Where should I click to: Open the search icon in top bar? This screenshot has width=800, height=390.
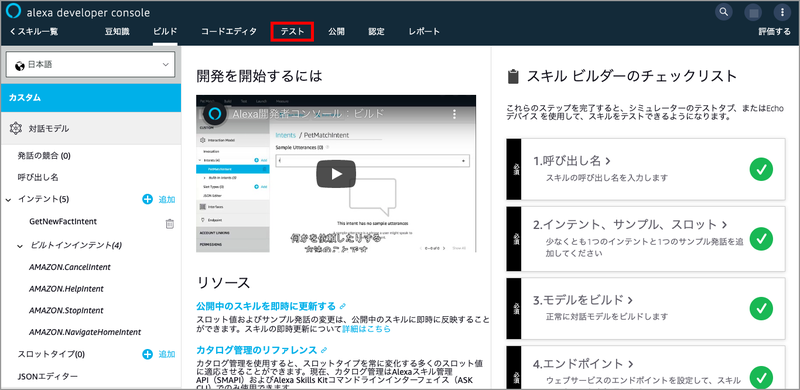pos(723,12)
